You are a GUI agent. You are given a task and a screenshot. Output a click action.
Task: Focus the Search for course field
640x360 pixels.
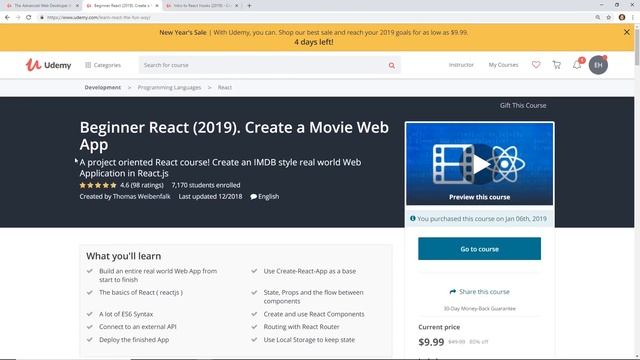tap(261, 65)
